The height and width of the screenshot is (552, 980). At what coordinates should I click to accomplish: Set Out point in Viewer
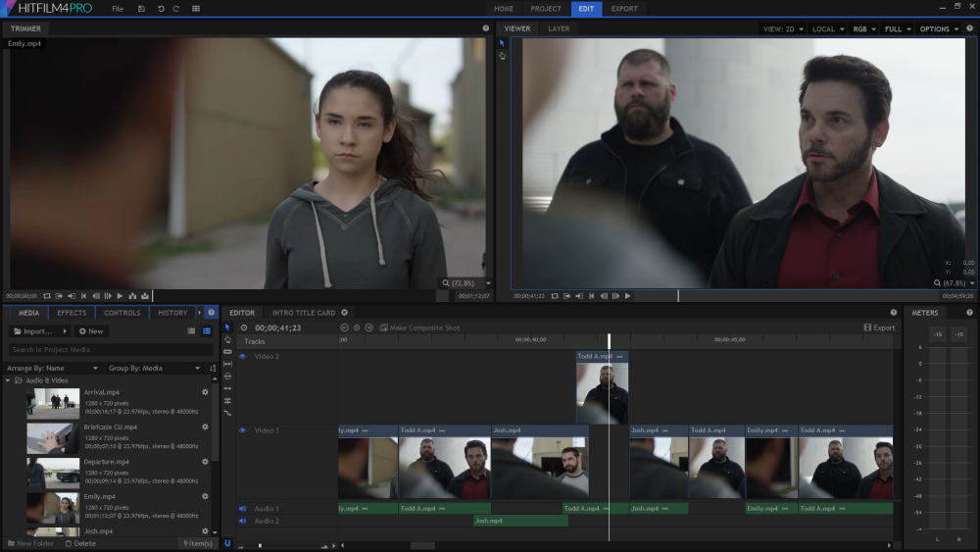click(x=579, y=296)
